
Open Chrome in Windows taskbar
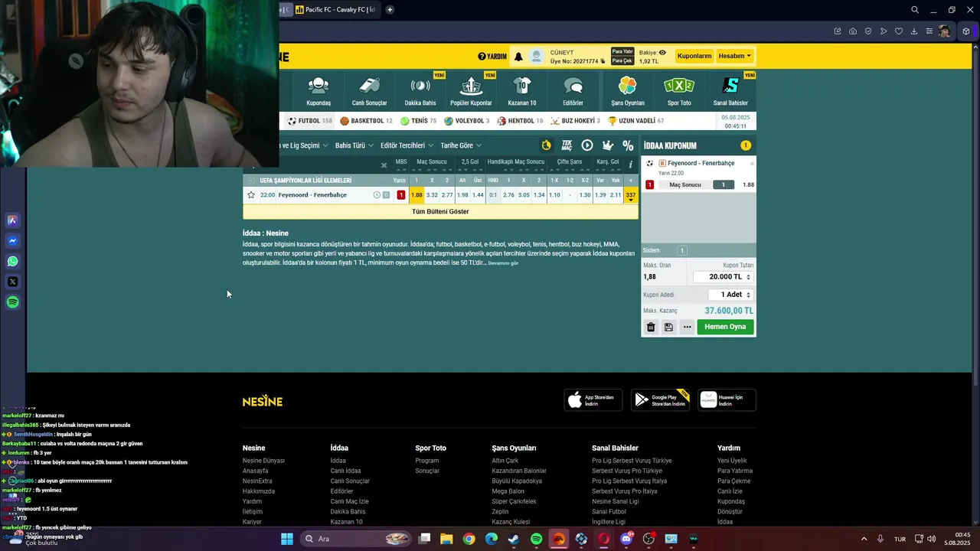tap(469, 539)
